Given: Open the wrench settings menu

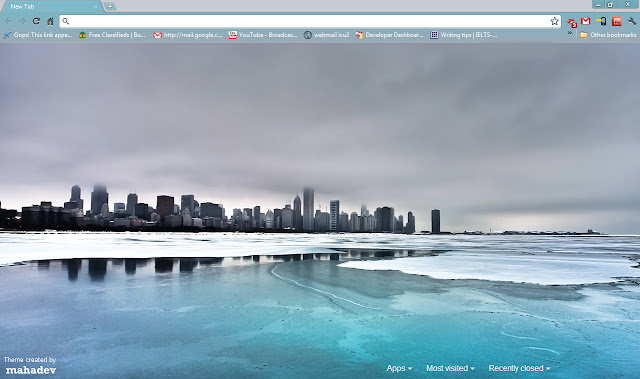Looking at the screenshot, I should coord(632,21).
